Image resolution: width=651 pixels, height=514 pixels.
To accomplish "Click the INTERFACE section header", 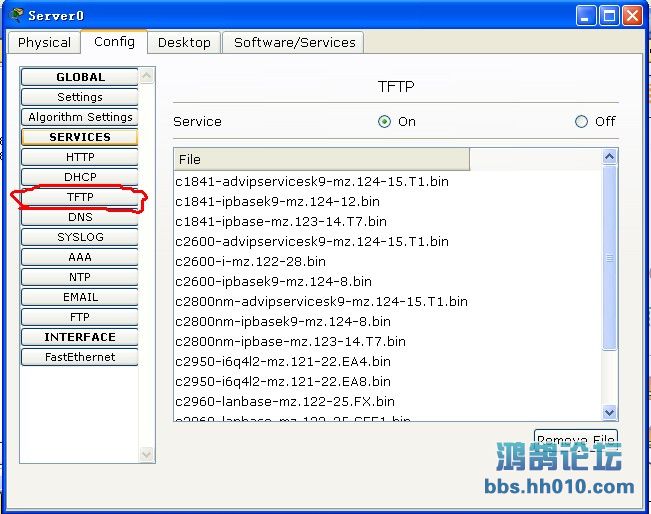I will [80, 337].
